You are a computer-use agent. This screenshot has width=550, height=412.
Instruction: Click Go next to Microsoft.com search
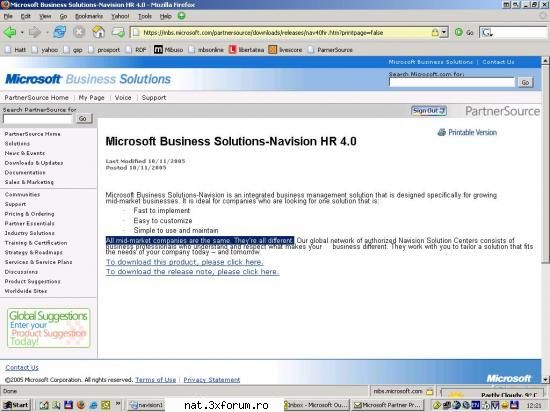(x=525, y=82)
